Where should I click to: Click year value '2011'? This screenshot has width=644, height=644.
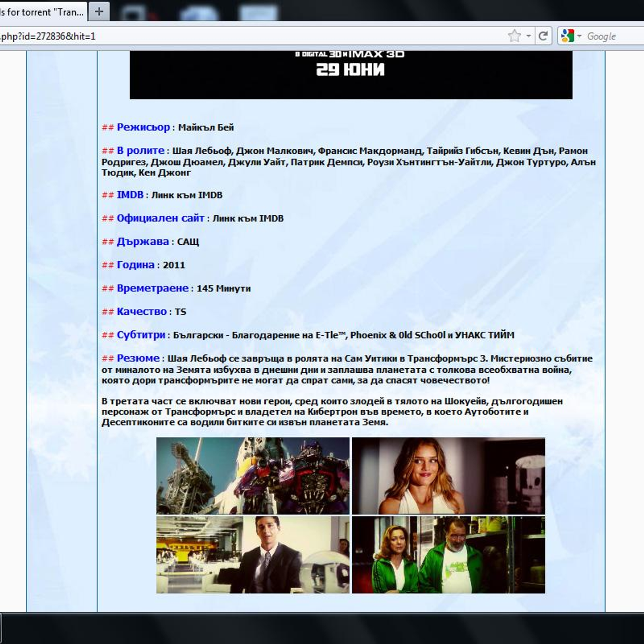tap(174, 265)
